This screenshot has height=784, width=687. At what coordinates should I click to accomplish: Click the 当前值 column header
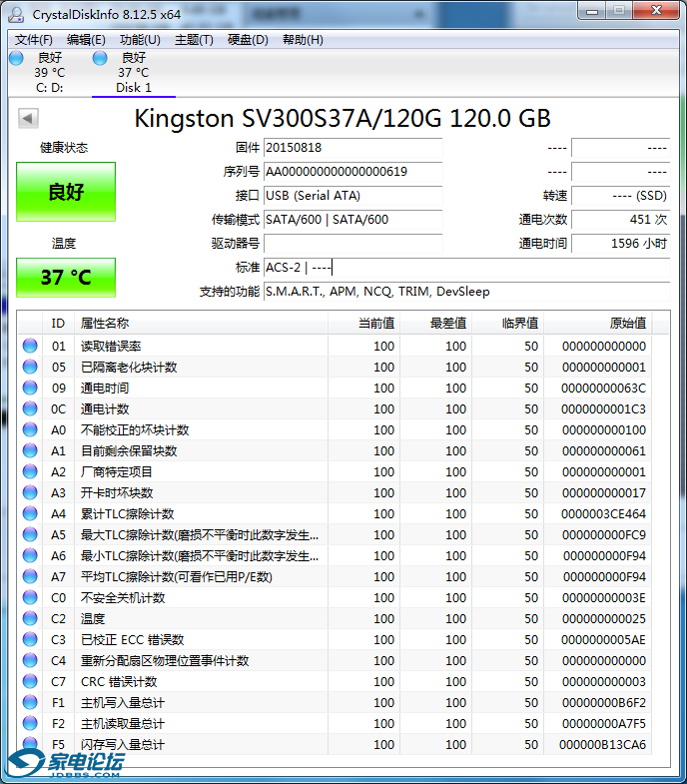click(364, 324)
